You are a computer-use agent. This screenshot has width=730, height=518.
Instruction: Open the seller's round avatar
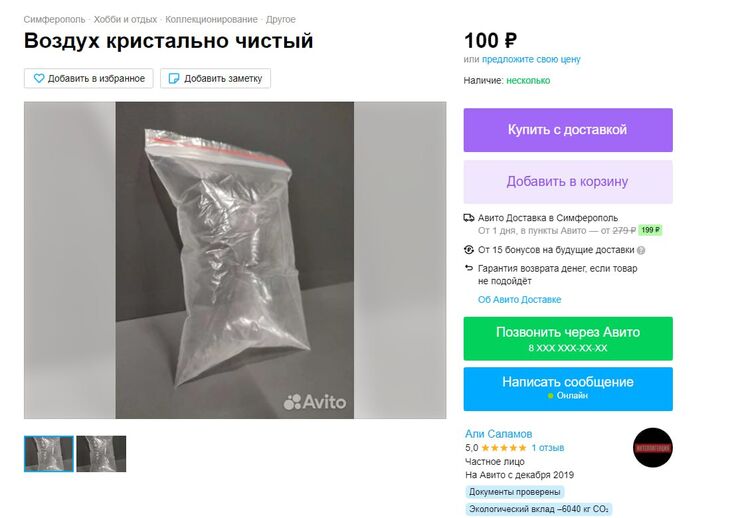653,447
